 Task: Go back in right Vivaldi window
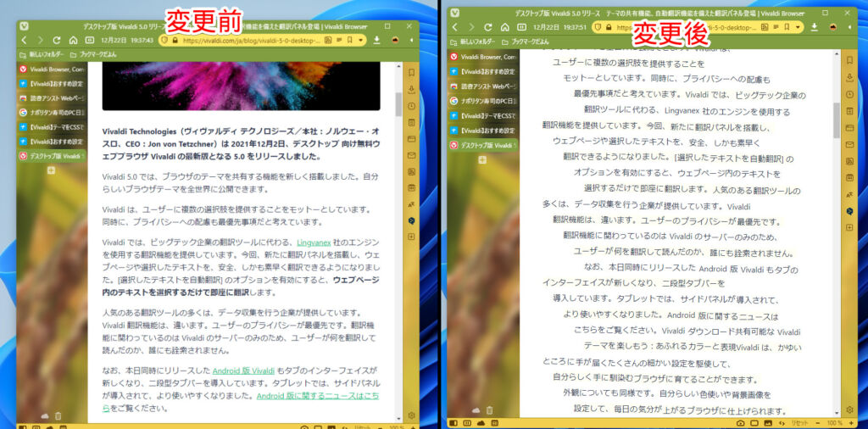click(455, 27)
